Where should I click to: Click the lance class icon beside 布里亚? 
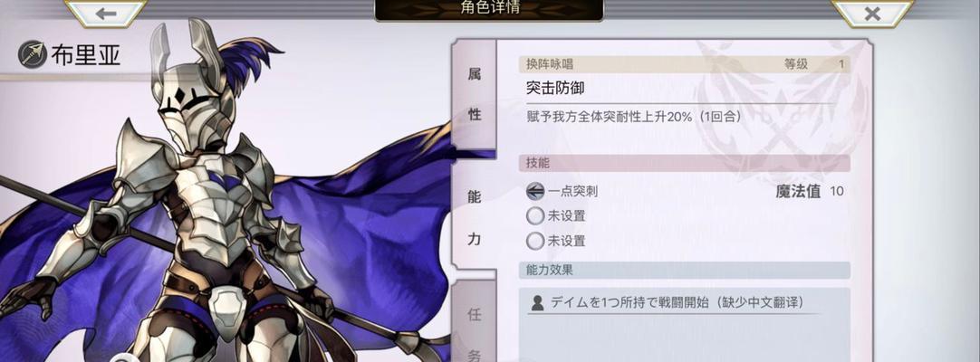(33, 54)
